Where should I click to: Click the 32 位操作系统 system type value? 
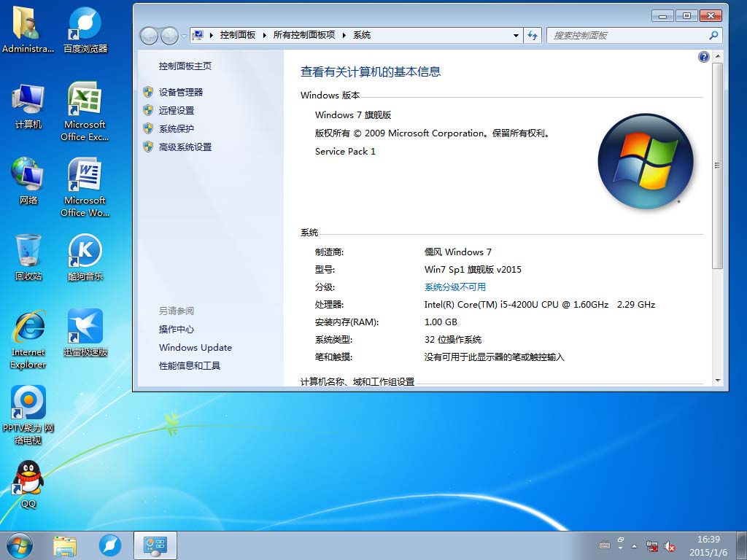tap(453, 340)
